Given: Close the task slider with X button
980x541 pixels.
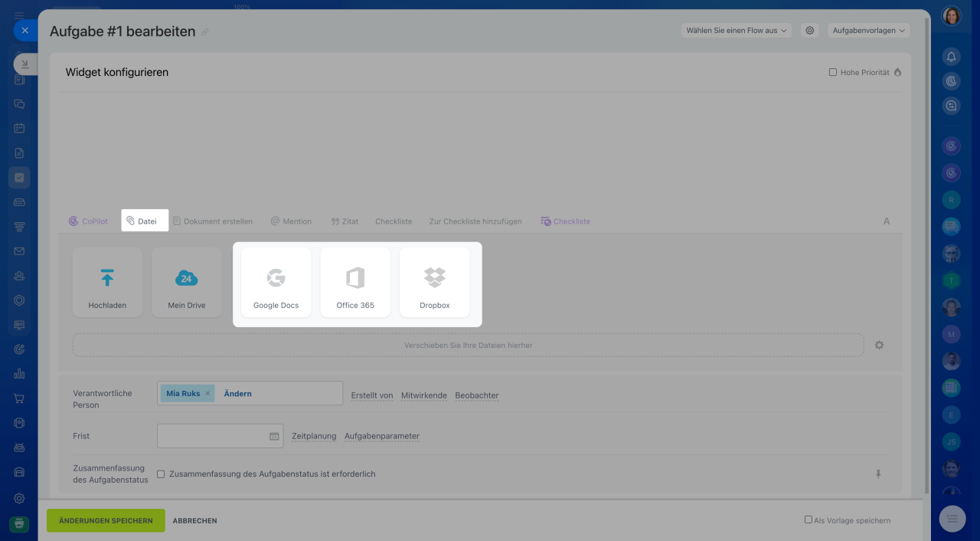Looking at the screenshot, I should tap(24, 31).
